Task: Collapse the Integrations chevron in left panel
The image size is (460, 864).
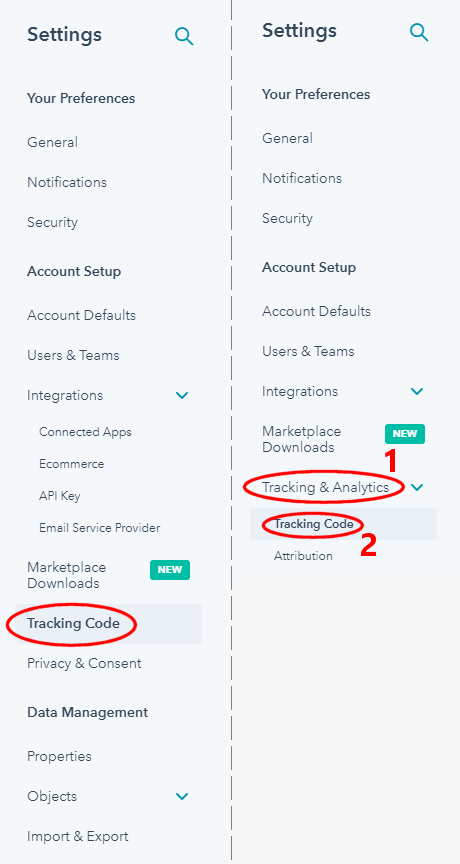Action: (182, 396)
